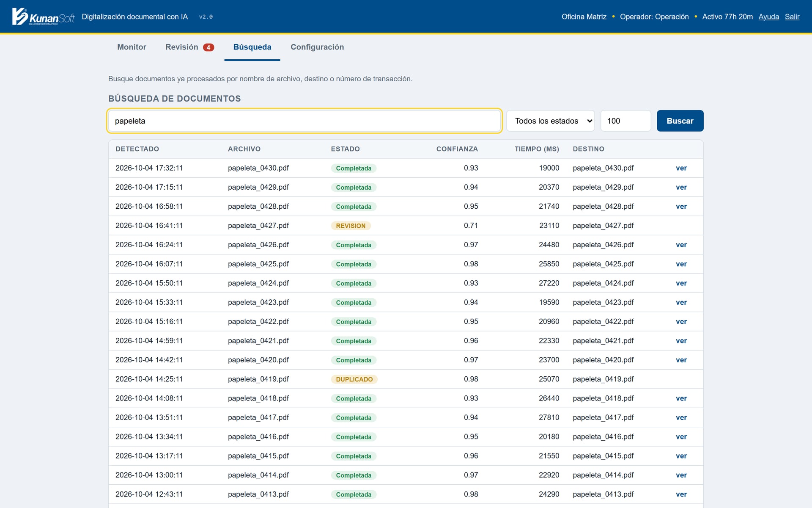The image size is (812, 508).
Task: Focus the search field containing papeleta
Action: (304, 121)
